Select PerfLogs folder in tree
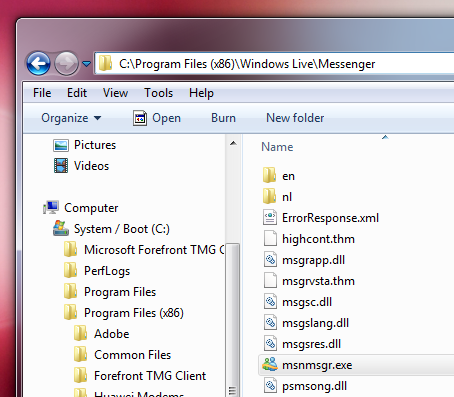Screen dimensions: 454x397 [x=107, y=271]
